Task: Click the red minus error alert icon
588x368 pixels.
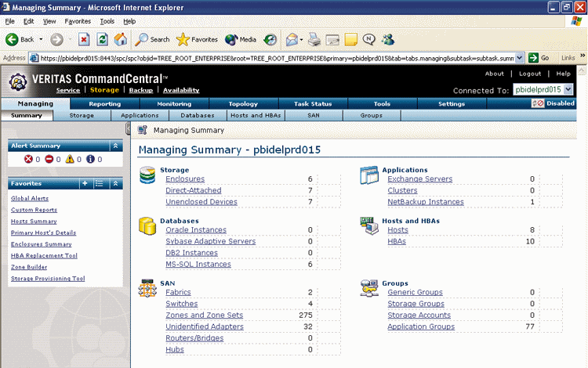Action: [49, 159]
